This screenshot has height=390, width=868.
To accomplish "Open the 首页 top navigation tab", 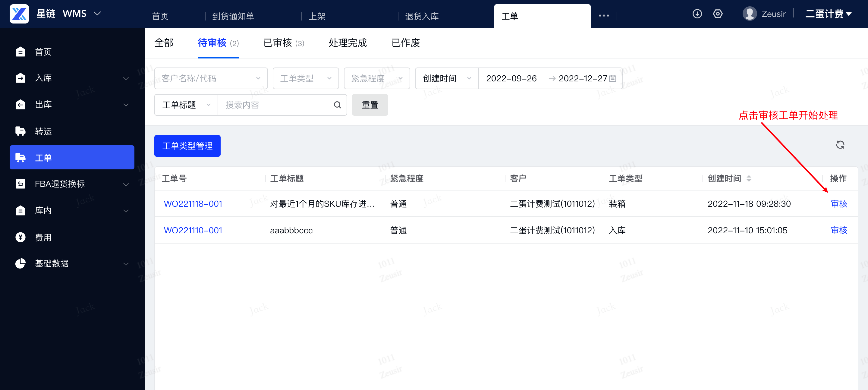I will pyautogui.click(x=160, y=16).
